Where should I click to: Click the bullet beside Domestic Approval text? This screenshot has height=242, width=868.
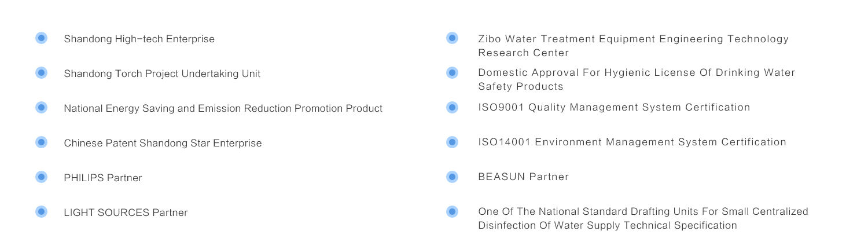click(x=452, y=73)
